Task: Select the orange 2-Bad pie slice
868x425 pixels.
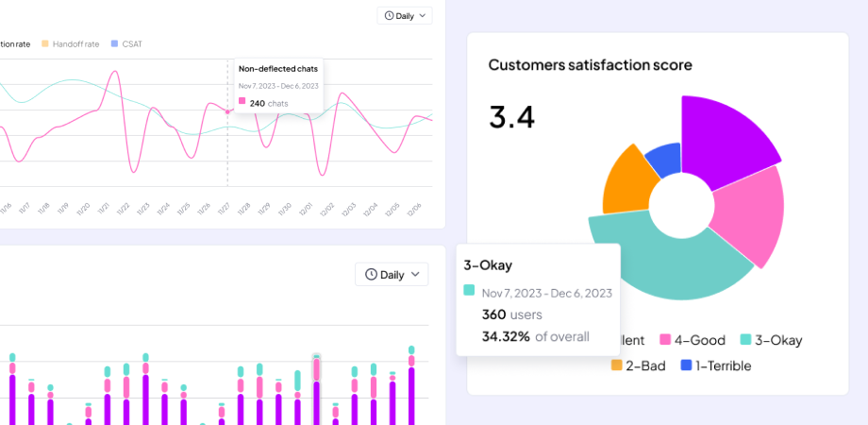Action: coord(627,178)
